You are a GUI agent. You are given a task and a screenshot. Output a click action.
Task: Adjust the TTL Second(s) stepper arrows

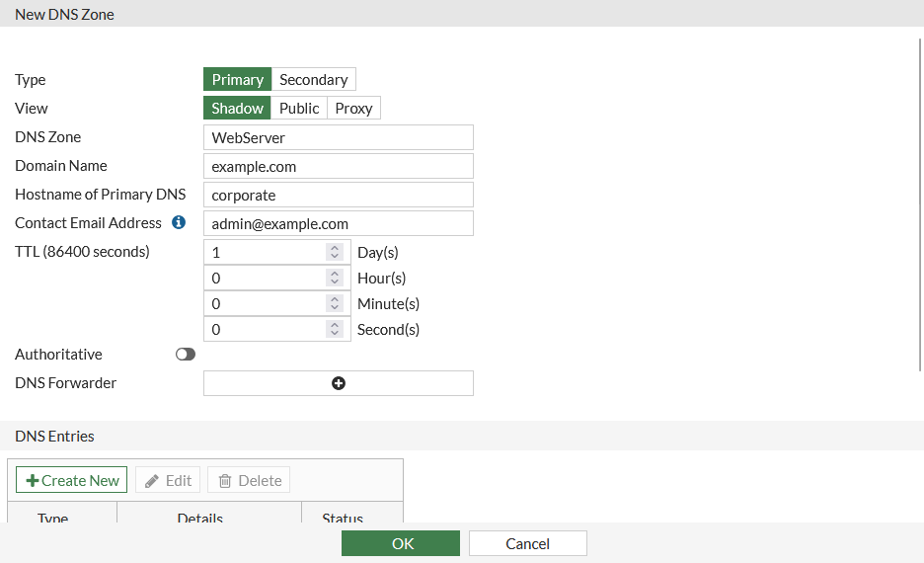click(335, 330)
